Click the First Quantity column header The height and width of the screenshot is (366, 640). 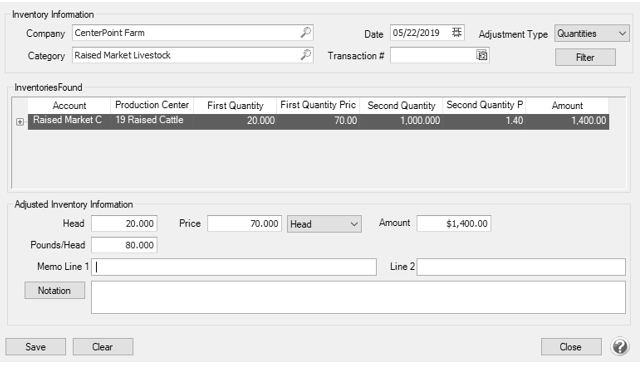pos(235,105)
